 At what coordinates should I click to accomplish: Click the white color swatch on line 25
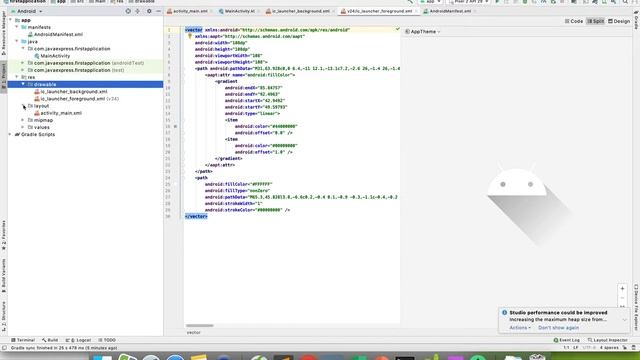click(176, 184)
